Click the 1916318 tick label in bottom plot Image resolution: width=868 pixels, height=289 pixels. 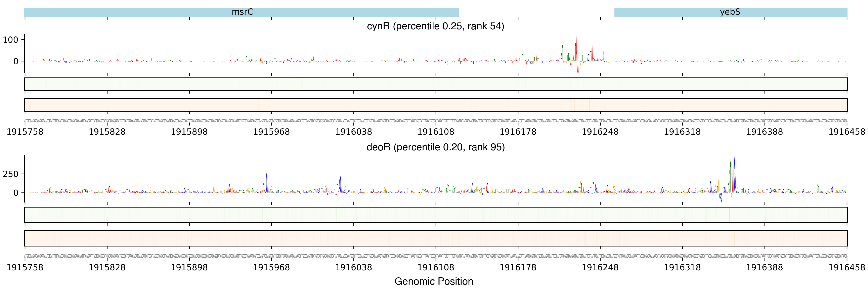(682, 268)
